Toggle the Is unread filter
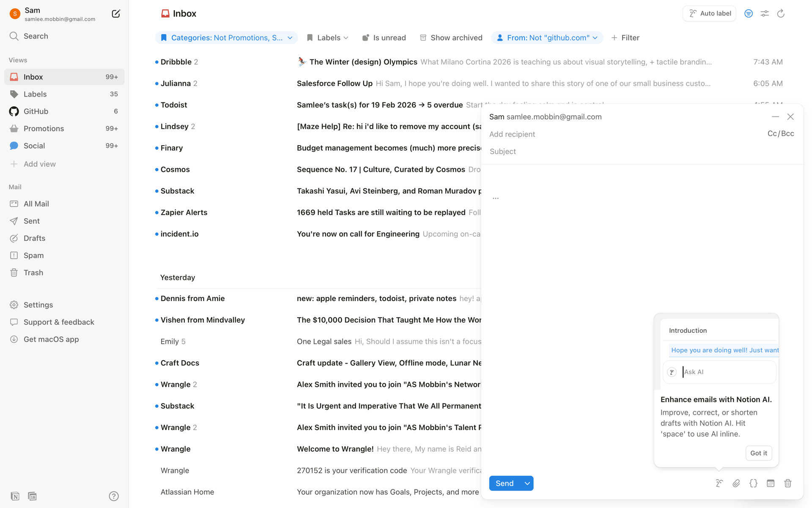 click(384, 38)
